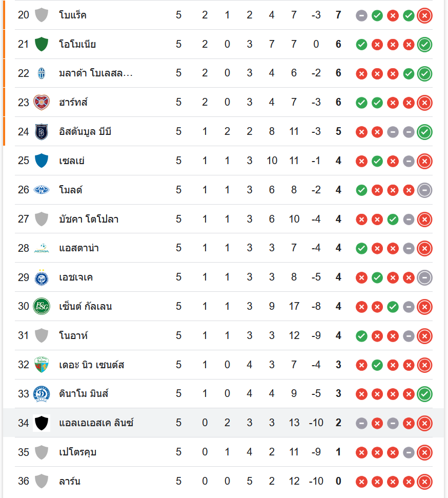Click the Dinamo Minsk blue crest

click(41, 394)
